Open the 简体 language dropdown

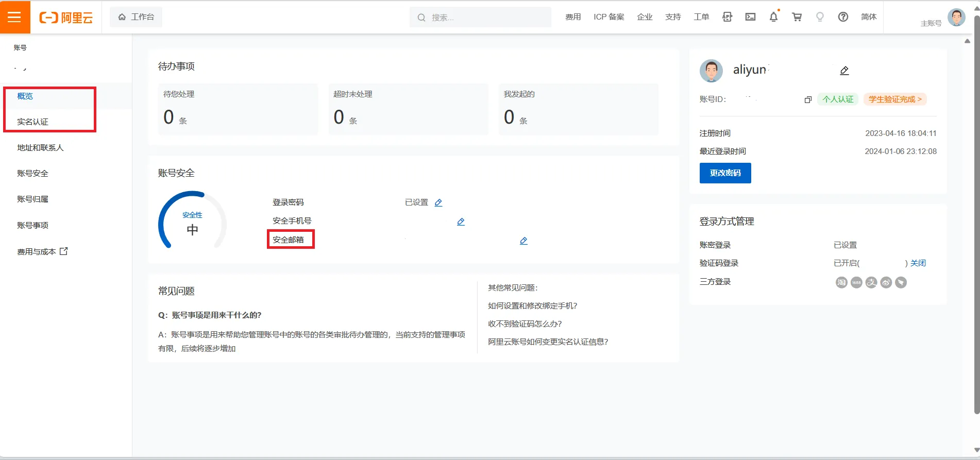[868, 17]
